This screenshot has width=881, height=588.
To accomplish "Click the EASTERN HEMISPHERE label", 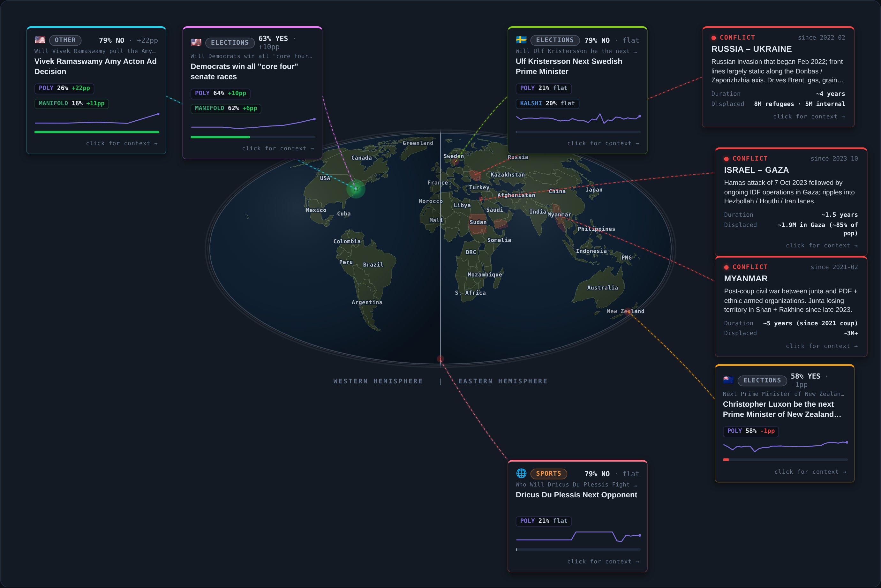I will point(503,381).
